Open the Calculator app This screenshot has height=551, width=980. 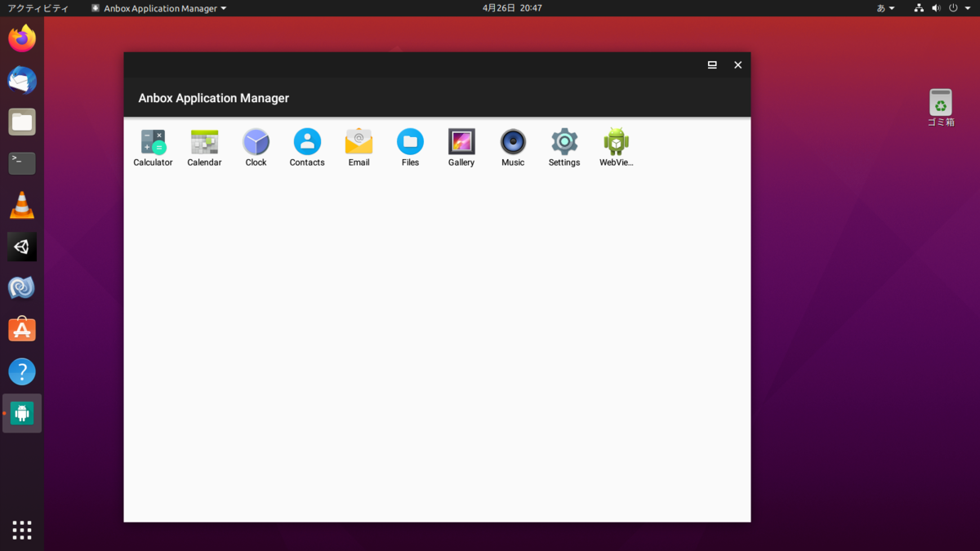(153, 148)
